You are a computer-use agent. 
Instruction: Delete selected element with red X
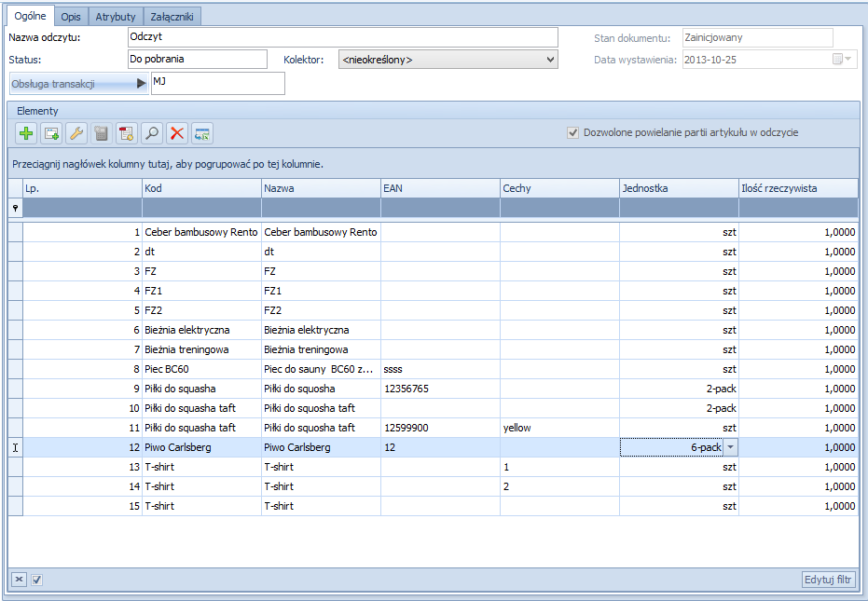tap(177, 133)
